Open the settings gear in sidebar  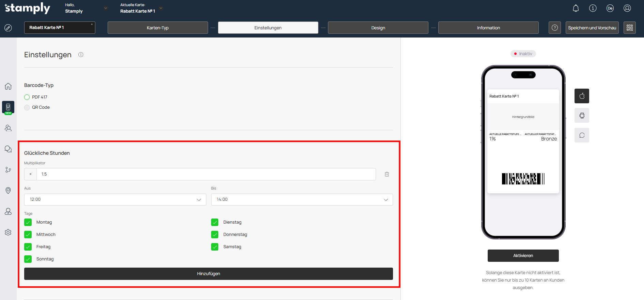pos(8,232)
